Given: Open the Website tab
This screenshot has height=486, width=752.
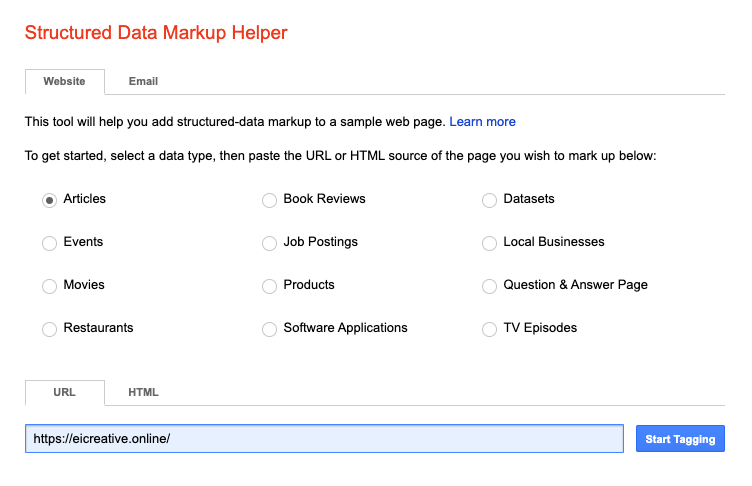Looking at the screenshot, I should pos(64,81).
